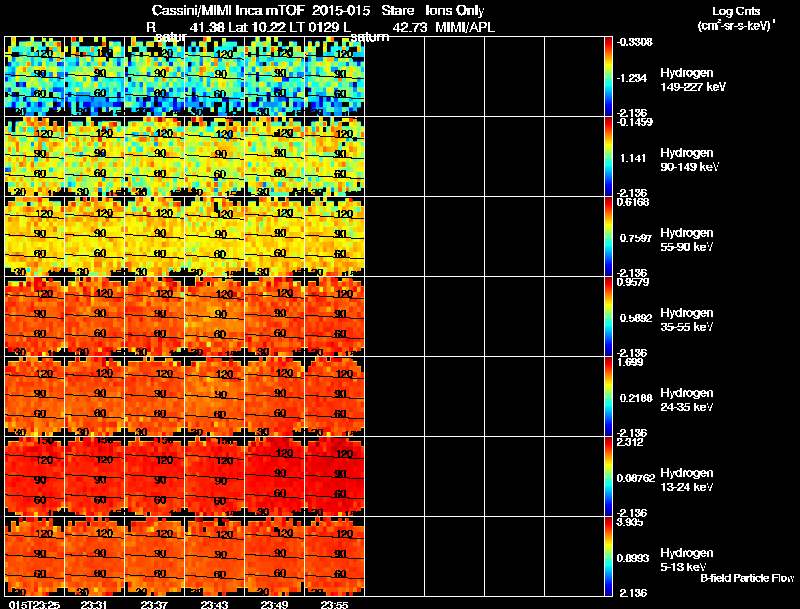Select the 0.5692 colorbar midpoint value
The image size is (800, 609).
636,318
